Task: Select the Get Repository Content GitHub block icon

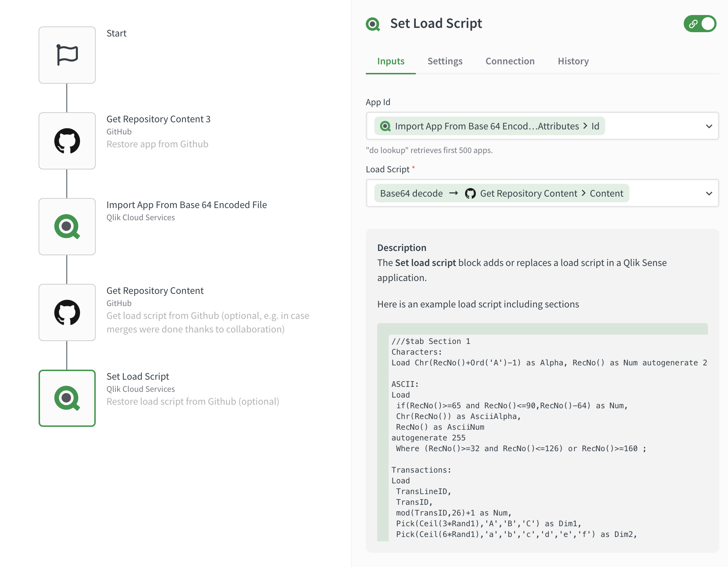Action: (67, 312)
